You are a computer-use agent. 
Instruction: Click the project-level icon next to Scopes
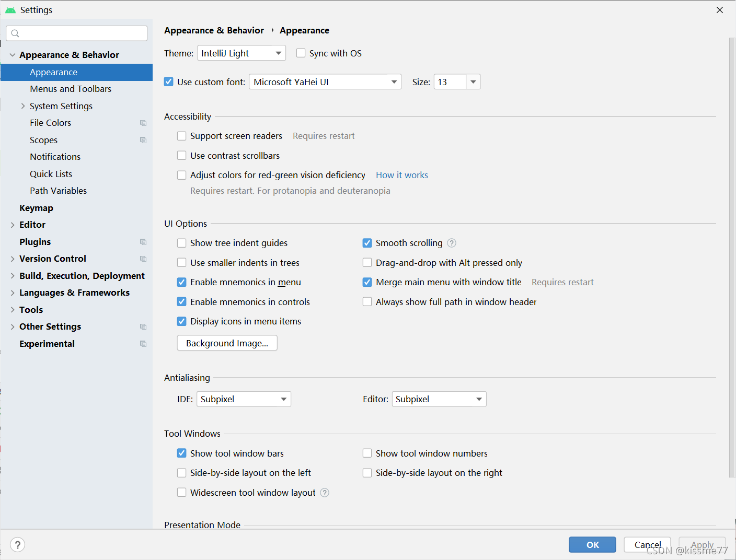tap(143, 140)
